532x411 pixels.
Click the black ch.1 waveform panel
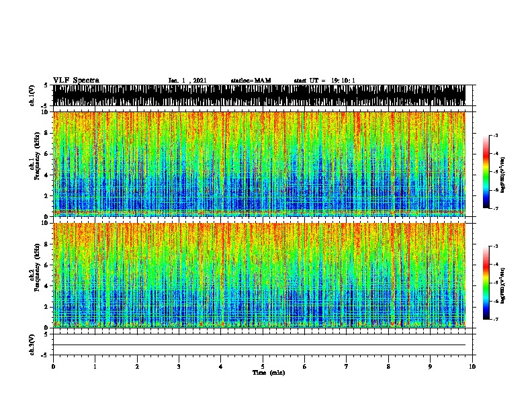259,95
